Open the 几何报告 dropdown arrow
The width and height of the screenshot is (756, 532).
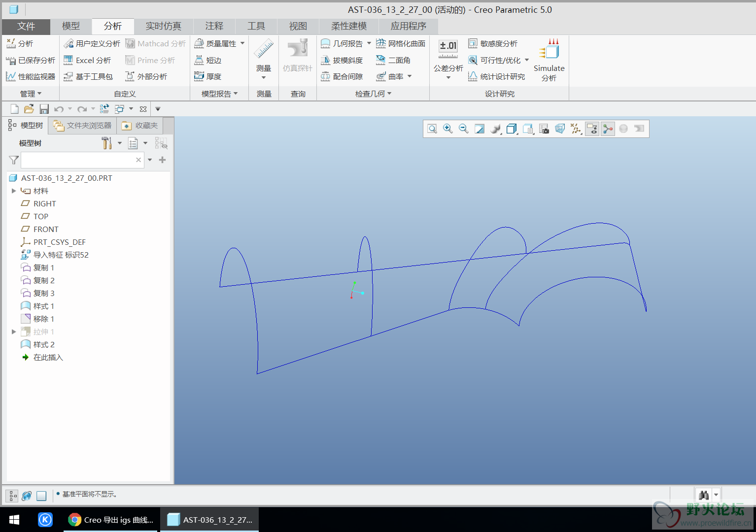click(369, 44)
